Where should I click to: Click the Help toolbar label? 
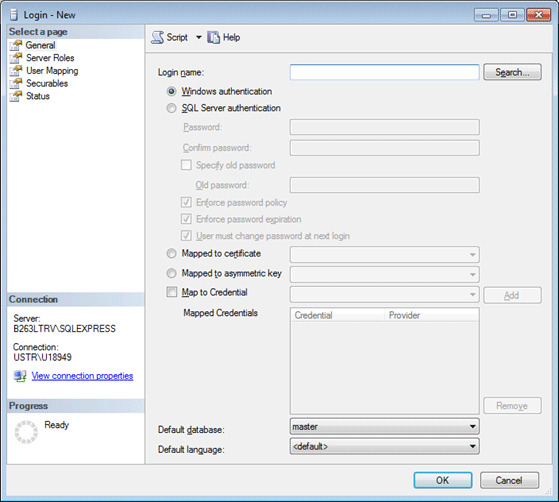pos(231,37)
